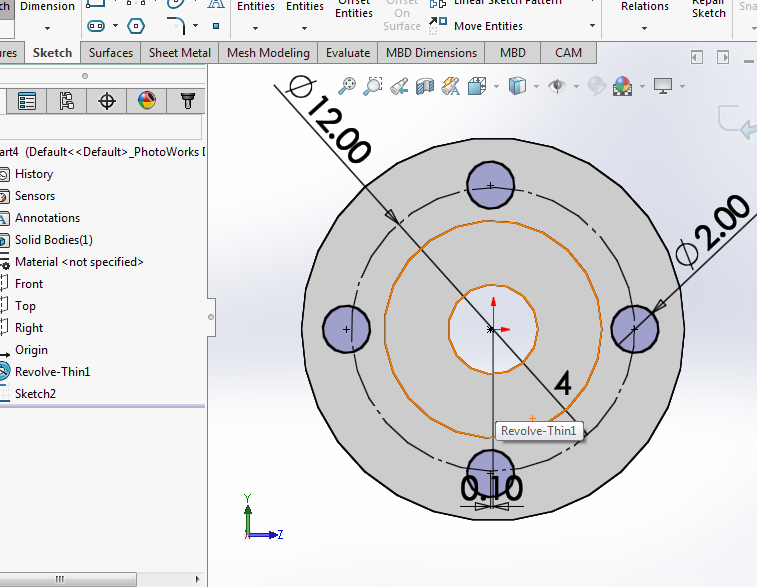Open the Apply Scene dropdown arrow
757x587 pixels.
coord(642,87)
